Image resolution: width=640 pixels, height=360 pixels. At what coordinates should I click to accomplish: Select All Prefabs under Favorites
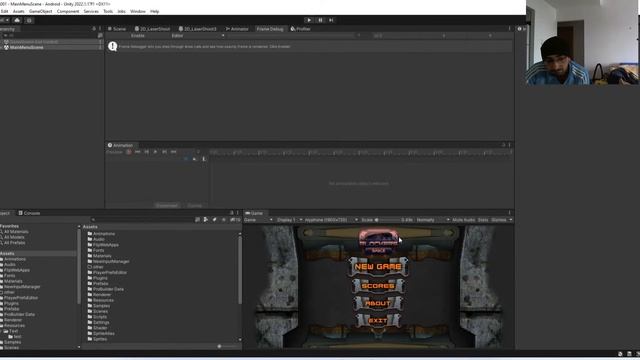[14, 243]
